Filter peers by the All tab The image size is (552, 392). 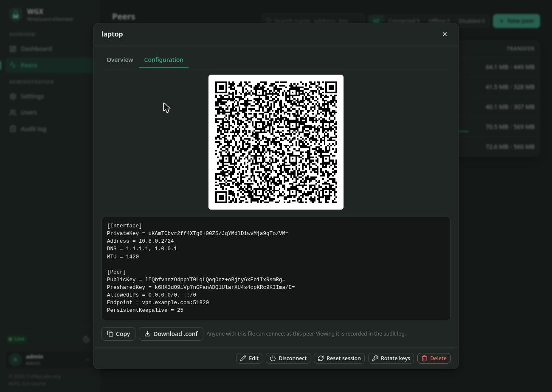pos(376,21)
